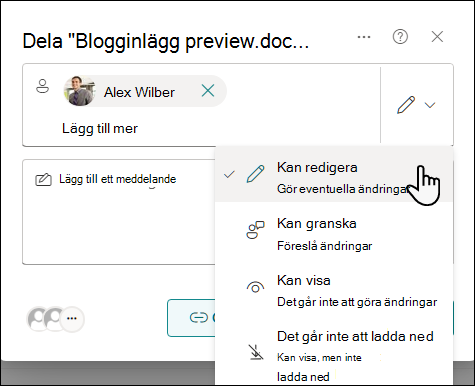475x386 pixels.
Task: Open the more options ellipsis in dialog header
Action: pos(364,37)
